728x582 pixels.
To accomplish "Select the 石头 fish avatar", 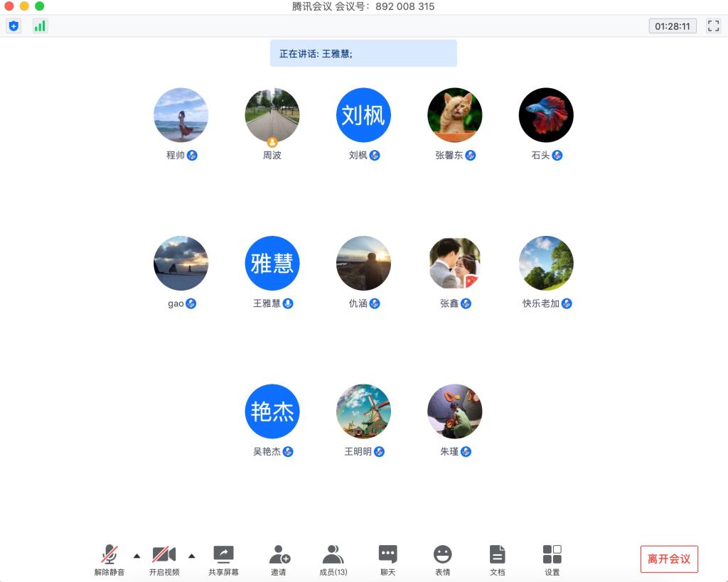I will coord(546,115).
